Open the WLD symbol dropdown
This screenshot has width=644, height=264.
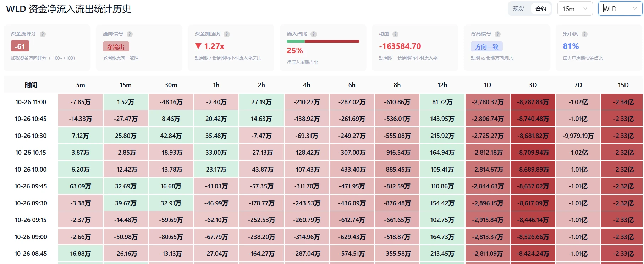(x=620, y=9)
